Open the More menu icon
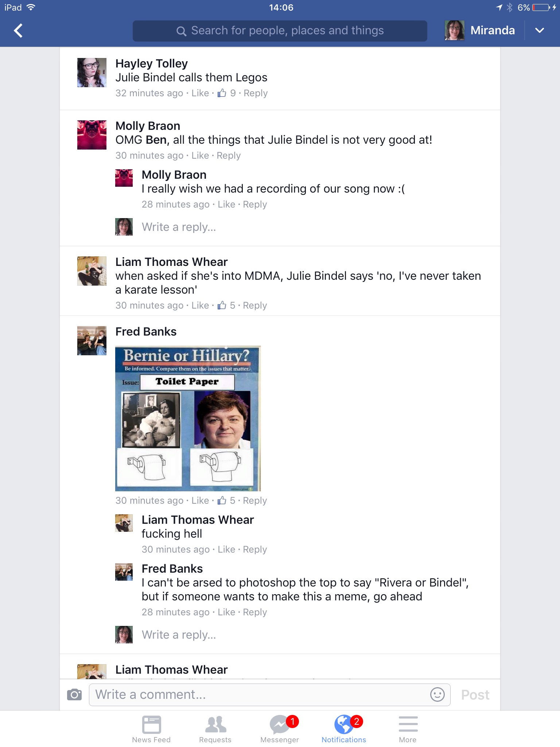 (408, 729)
